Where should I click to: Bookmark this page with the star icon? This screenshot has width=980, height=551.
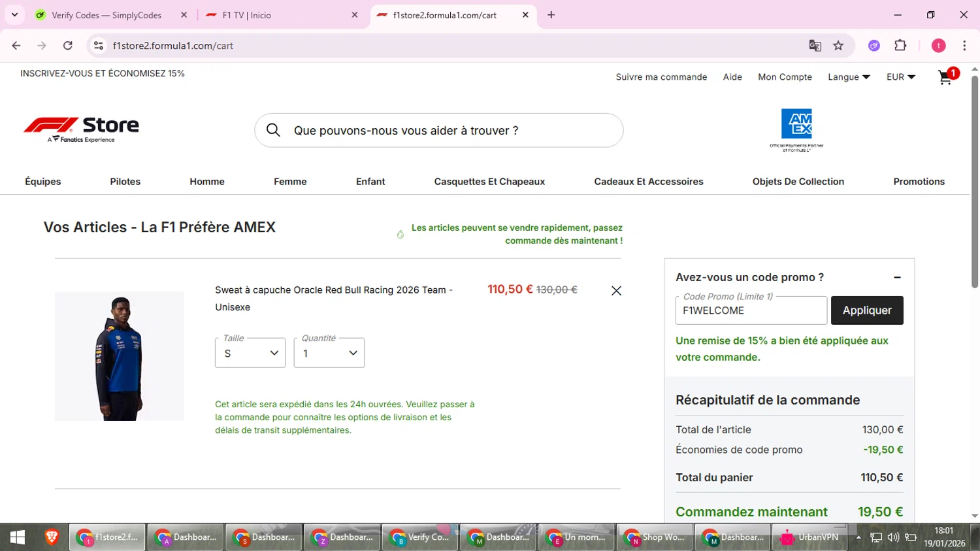[838, 46]
